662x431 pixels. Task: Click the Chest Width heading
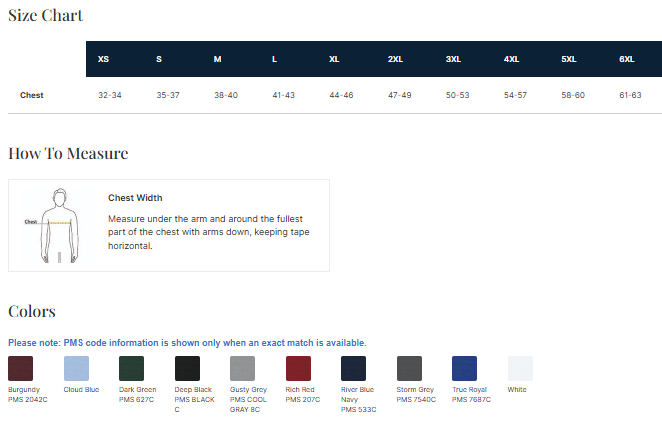point(135,198)
